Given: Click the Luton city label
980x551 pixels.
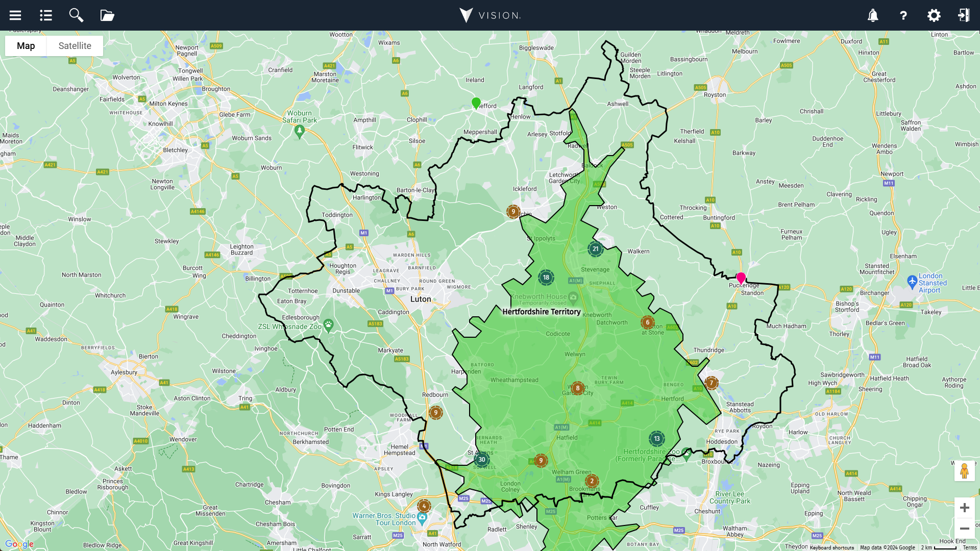Looking at the screenshot, I should [421, 299].
